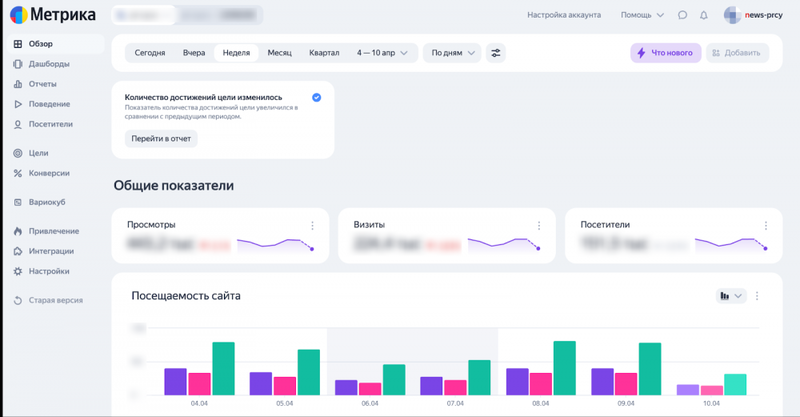Click the Перейти в отчет button

click(161, 138)
